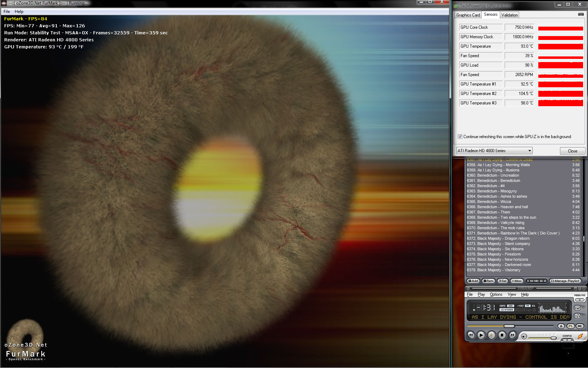Select 'As I Lay Dying - Illusions' track

[523, 170]
